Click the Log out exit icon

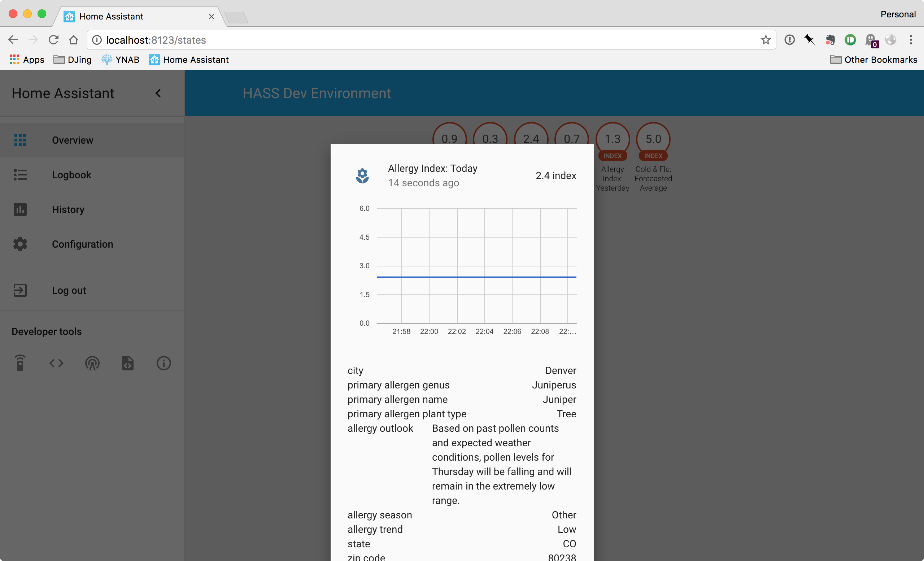point(20,290)
